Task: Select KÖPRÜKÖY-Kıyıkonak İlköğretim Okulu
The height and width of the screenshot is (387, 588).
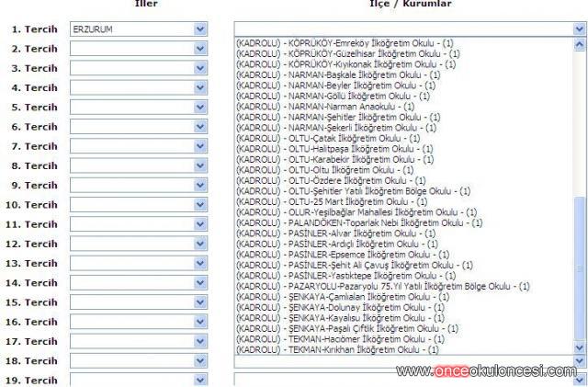Action: [404, 64]
